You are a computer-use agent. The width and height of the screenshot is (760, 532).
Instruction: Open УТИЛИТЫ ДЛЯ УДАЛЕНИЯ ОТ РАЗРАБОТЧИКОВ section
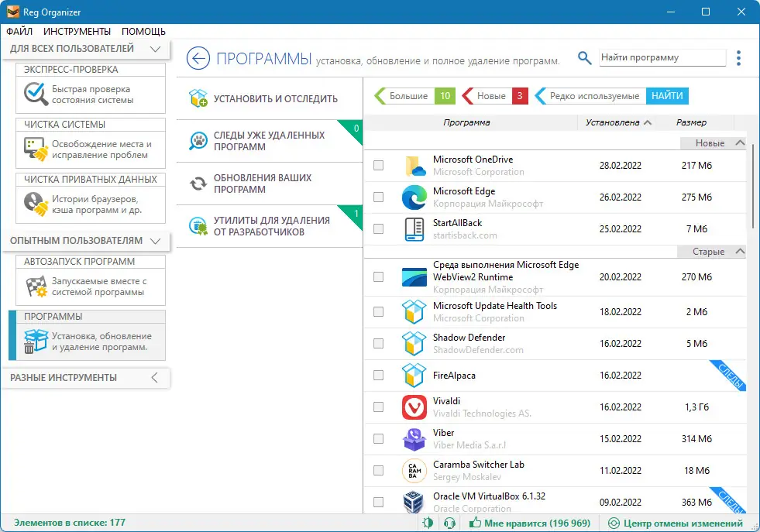(x=270, y=226)
